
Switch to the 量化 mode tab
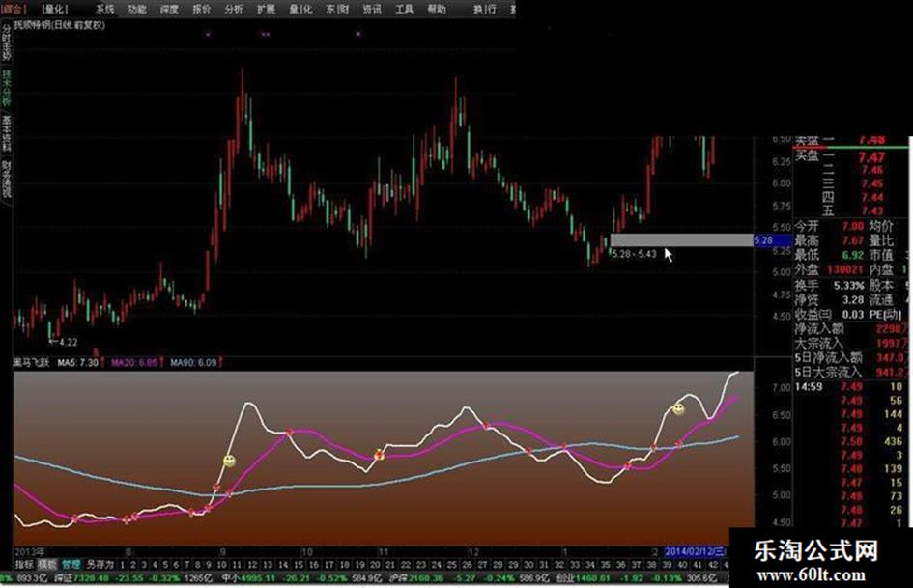coord(55,9)
